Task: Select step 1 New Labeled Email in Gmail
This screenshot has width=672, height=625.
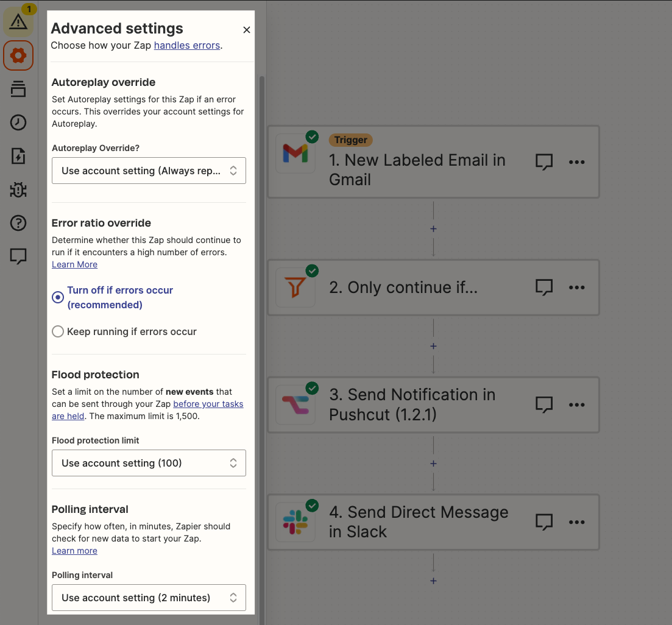Action: tap(417, 169)
